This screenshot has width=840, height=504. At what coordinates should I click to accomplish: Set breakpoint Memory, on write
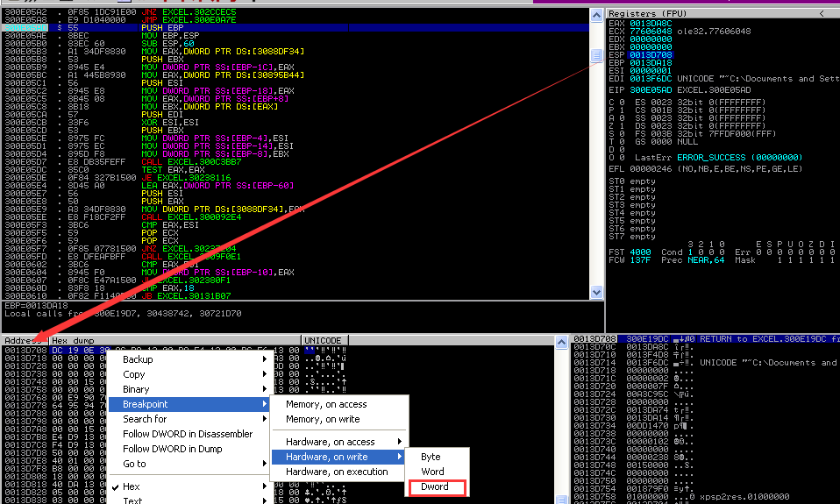[x=323, y=419]
